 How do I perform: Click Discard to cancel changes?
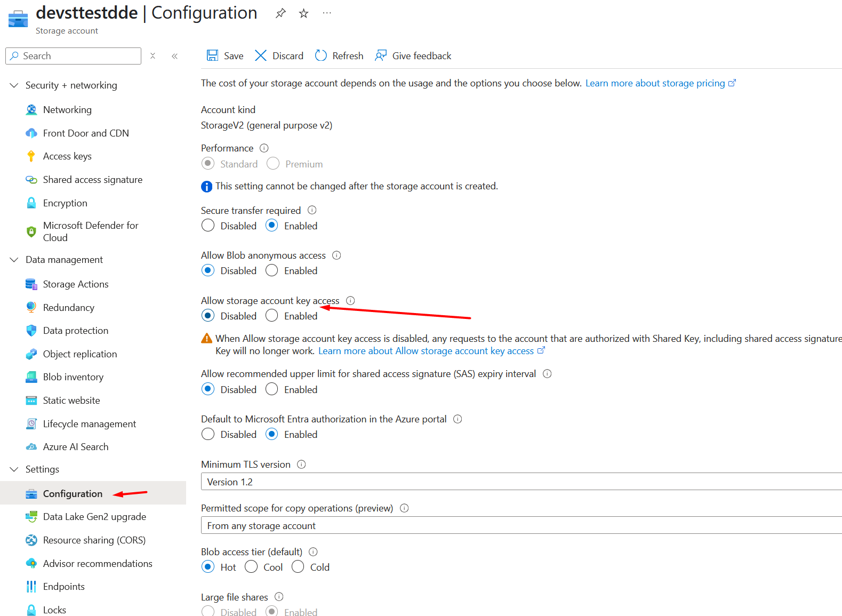[x=279, y=55]
